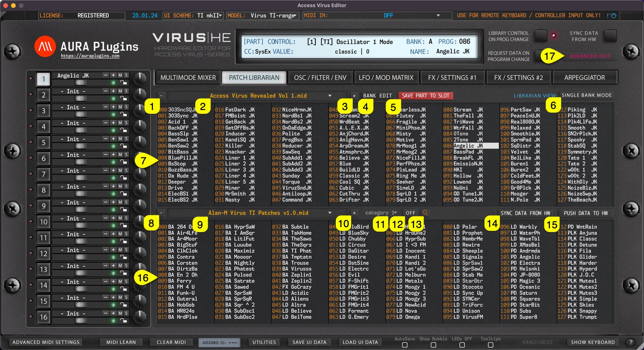Open the UI Scheme TI mkII dropdown
The width and height of the screenshot is (644, 350).
tap(193, 16)
